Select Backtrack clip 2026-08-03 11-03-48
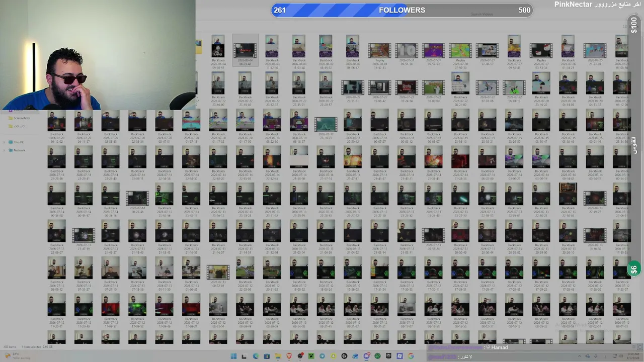Image resolution: width=644 pixels, height=362 pixels. (299, 51)
